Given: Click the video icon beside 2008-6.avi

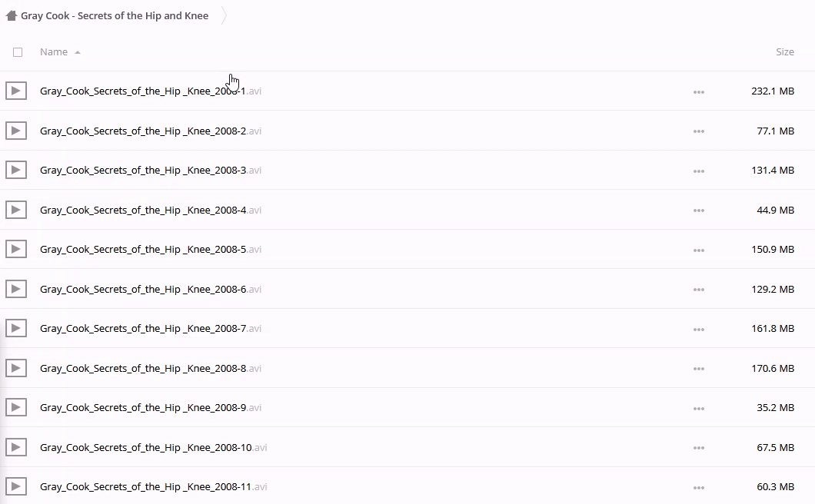Looking at the screenshot, I should pos(16,289).
